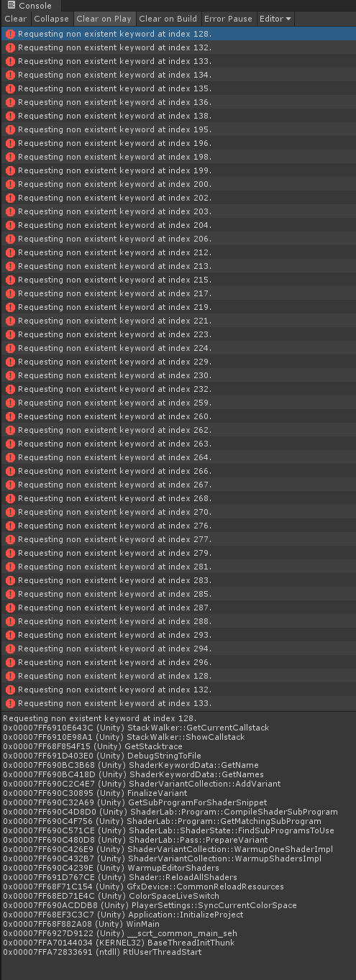356x980 pixels.
Task: Select the index 270 error message
Action: [x=178, y=512]
